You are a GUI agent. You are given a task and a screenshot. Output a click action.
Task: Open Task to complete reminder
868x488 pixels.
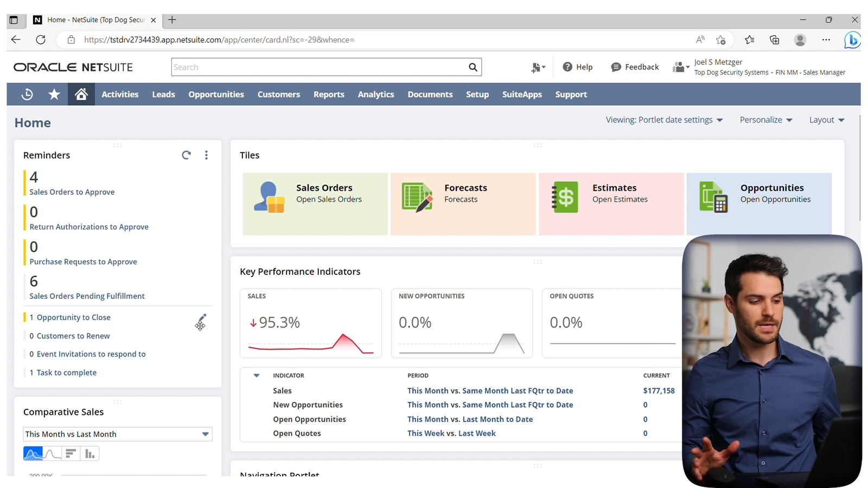[x=67, y=373]
